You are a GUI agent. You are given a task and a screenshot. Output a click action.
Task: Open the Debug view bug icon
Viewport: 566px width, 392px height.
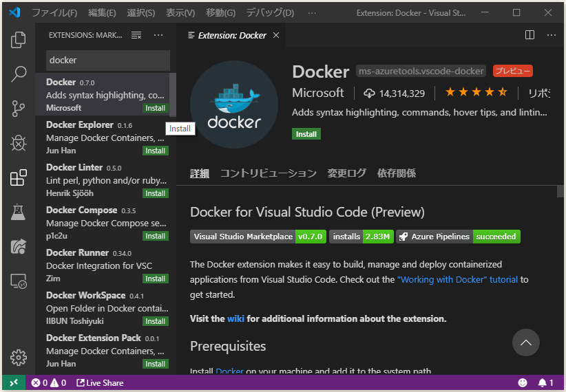point(18,143)
